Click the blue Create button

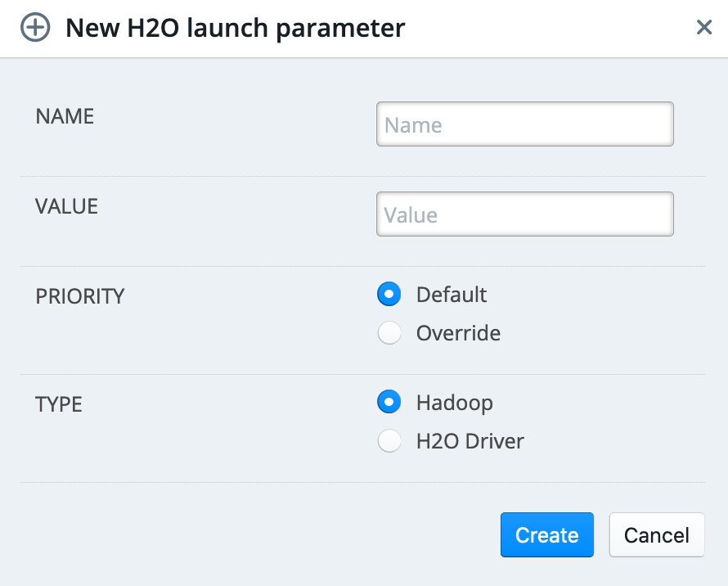click(x=547, y=535)
